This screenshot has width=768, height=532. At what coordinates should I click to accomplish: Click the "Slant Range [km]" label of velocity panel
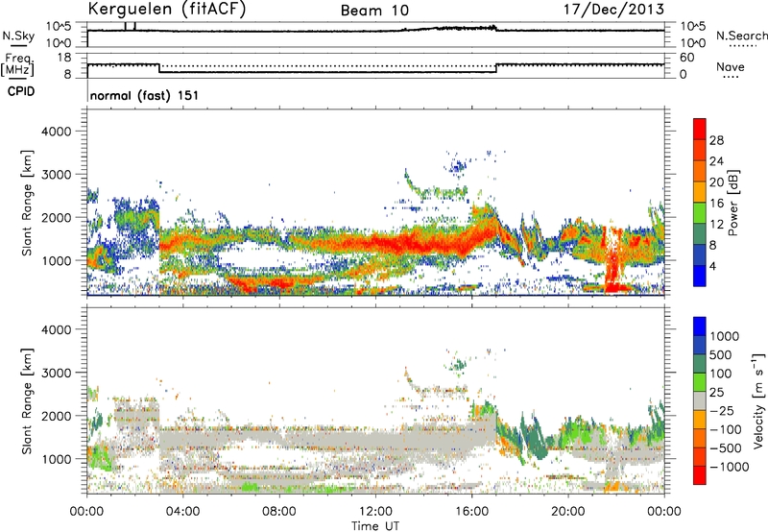coord(27,401)
